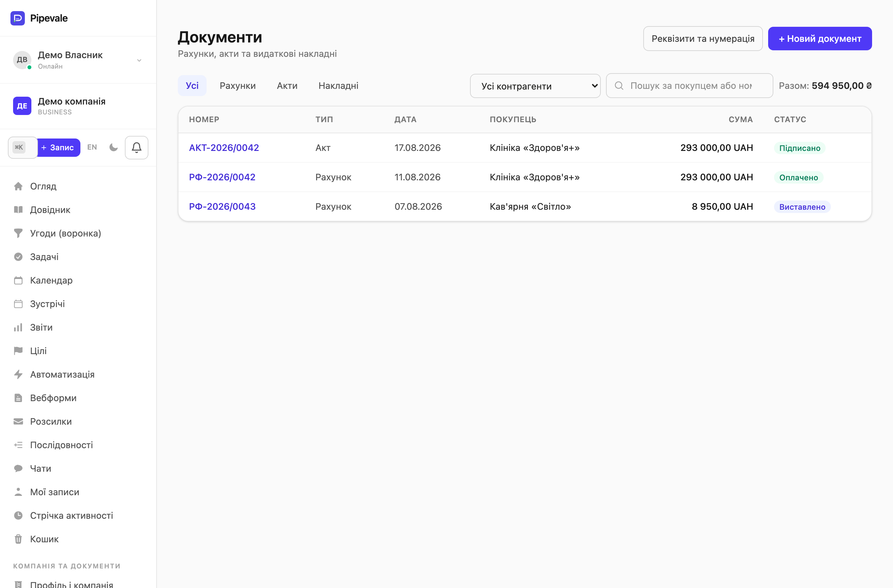Switch to the Накладні tab

pos(338,86)
